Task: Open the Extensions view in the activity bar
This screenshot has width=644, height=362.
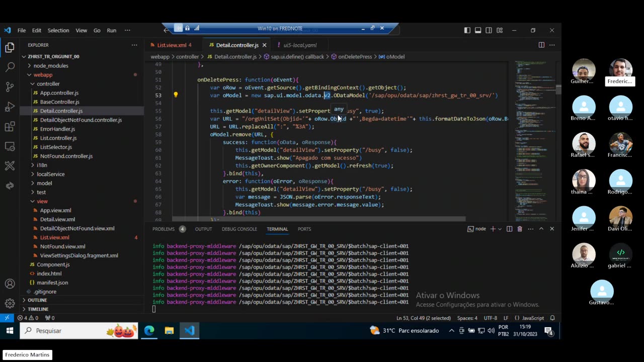Action: (x=10, y=126)
